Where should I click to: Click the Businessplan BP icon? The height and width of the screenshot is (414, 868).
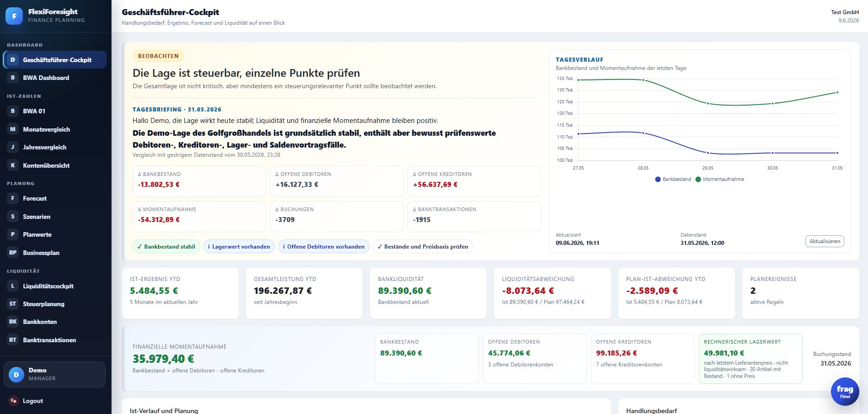[13, 253]
